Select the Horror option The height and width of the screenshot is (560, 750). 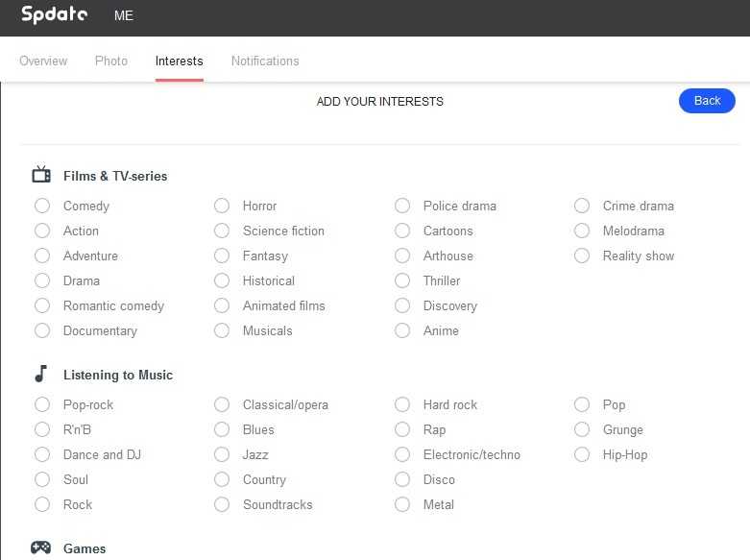(x=222, y=206)
